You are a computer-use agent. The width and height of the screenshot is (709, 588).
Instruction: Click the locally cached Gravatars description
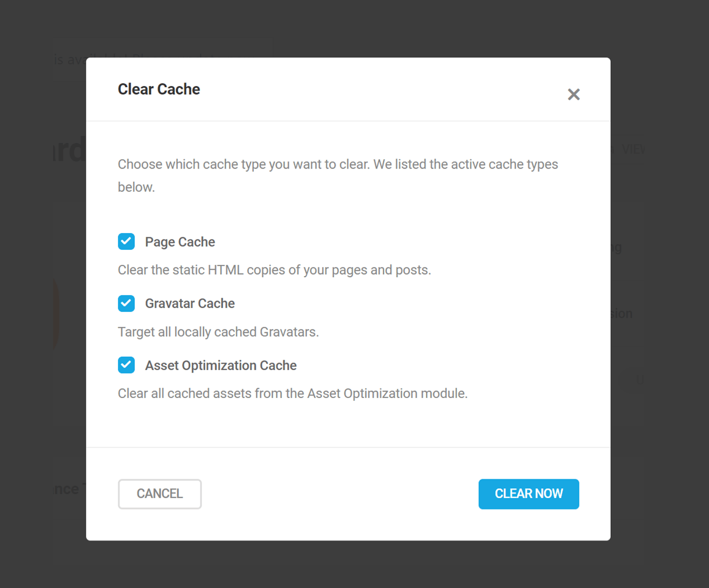pyautogui.click(x=219, y=332)
